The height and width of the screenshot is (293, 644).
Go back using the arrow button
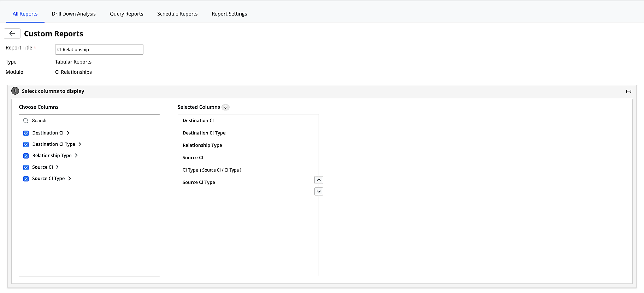click(12, 34)
